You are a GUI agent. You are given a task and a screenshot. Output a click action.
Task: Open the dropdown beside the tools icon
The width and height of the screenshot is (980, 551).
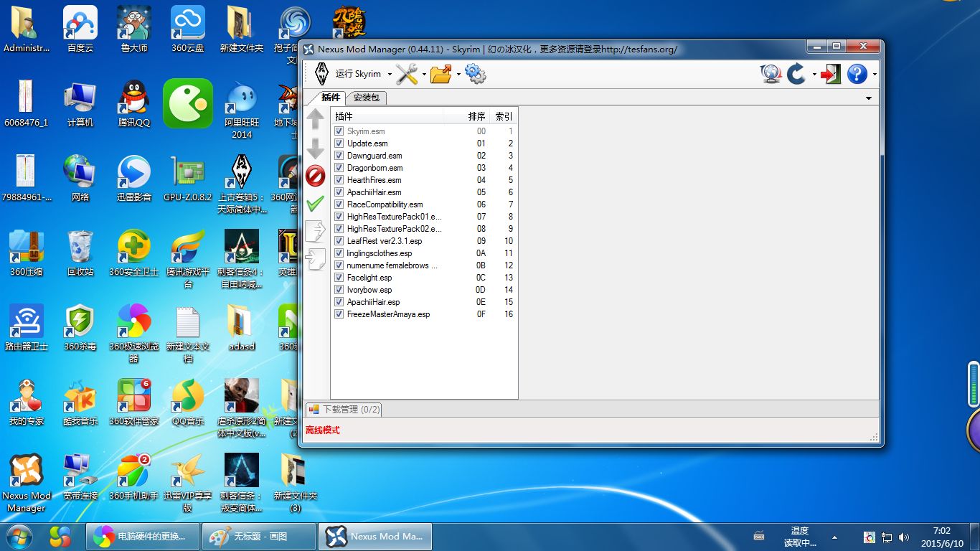pyautogui.click(x=423, y=74)
